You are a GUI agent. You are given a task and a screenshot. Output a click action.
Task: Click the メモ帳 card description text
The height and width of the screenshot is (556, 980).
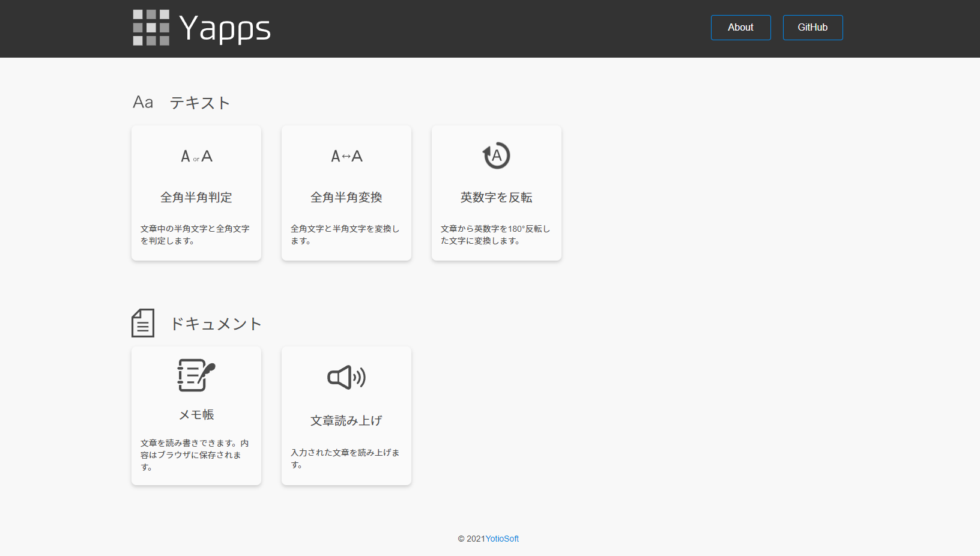pyautogui.click(x=195, y=455)
